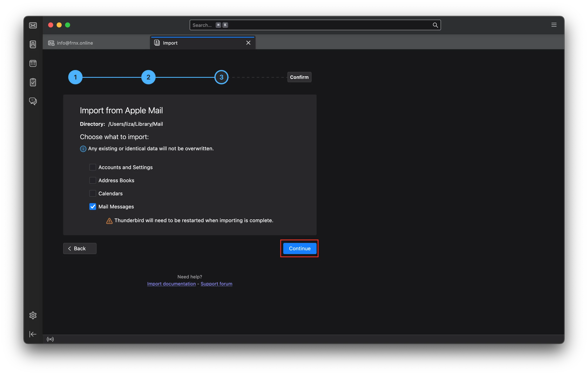The width and height of the screenshot is (588, 375).
Task: Switch to info@frnx.online tab
Action: [96, 43]
